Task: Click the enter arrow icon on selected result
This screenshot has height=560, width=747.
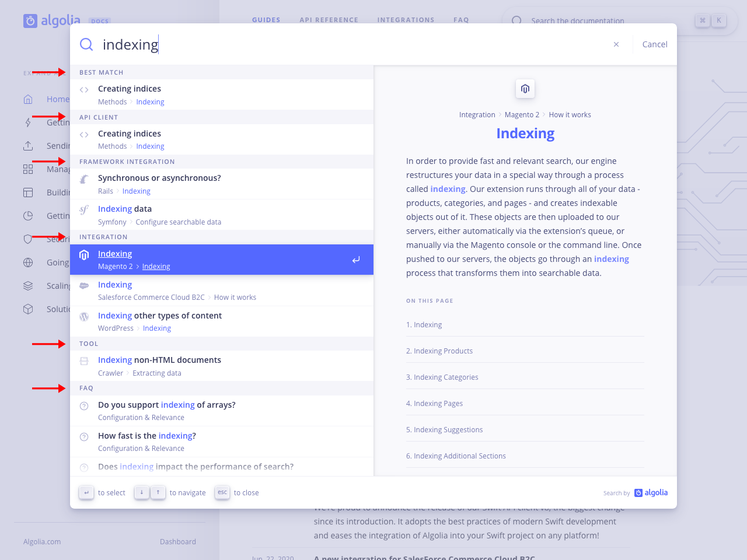Action: 356,260
